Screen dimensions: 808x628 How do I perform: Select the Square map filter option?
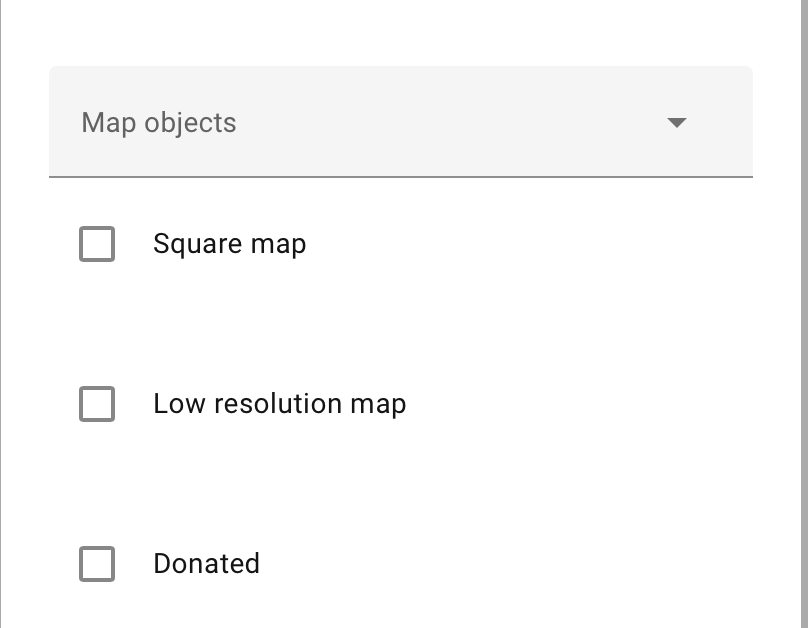tap(97, 244)
